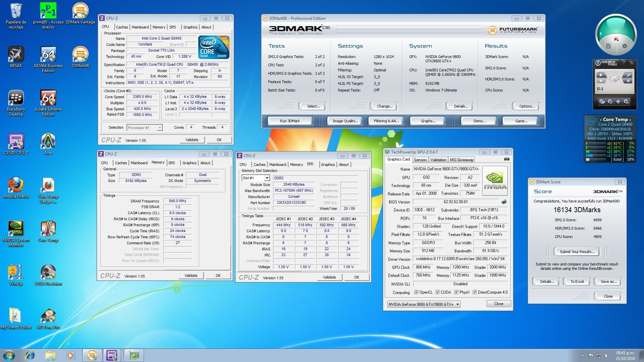Open EVGA Precision desktop shortcut
644x362 pixels.
(x=48, y=275)
